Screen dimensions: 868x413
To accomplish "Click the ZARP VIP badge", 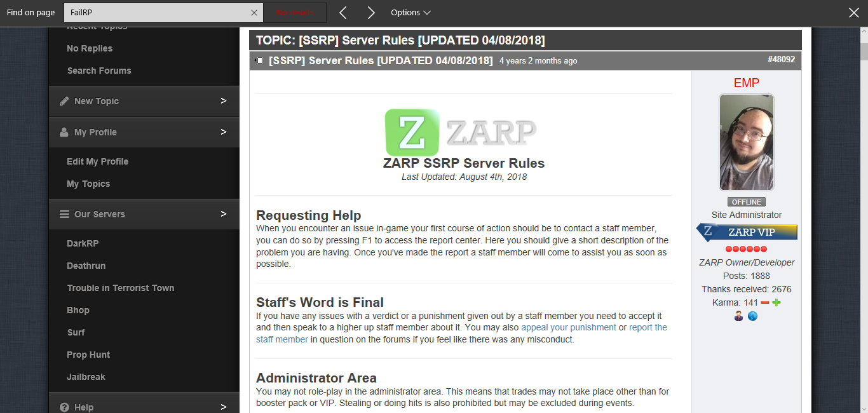I will coord(747,232).
